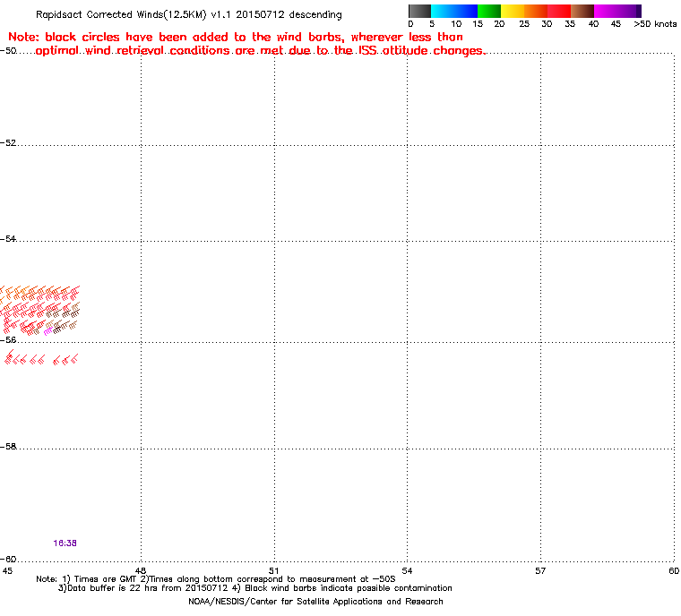This screenshot has height=616, width=681.
Task: Click the -60 latitude axis label
Action: pos(8,559)
